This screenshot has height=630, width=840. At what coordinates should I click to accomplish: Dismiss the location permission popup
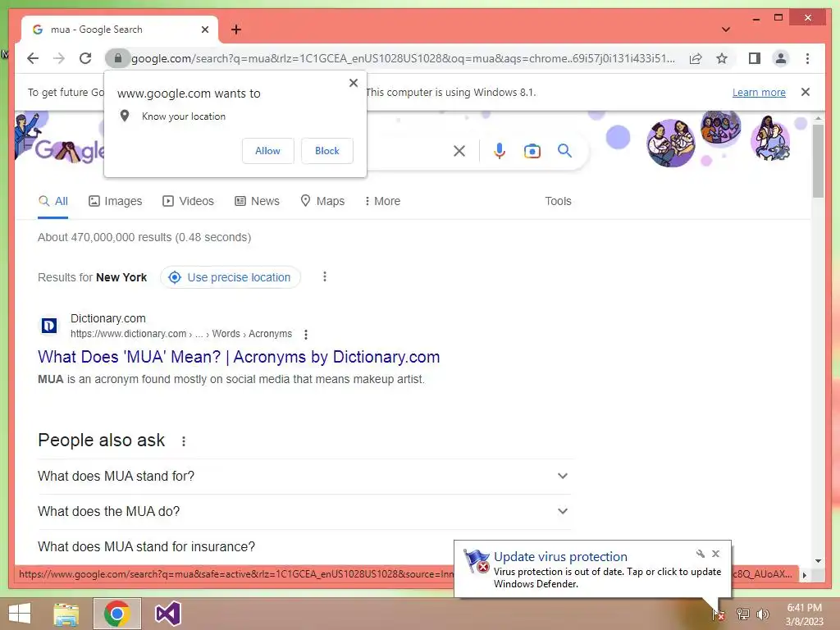(x=354, y=83)
